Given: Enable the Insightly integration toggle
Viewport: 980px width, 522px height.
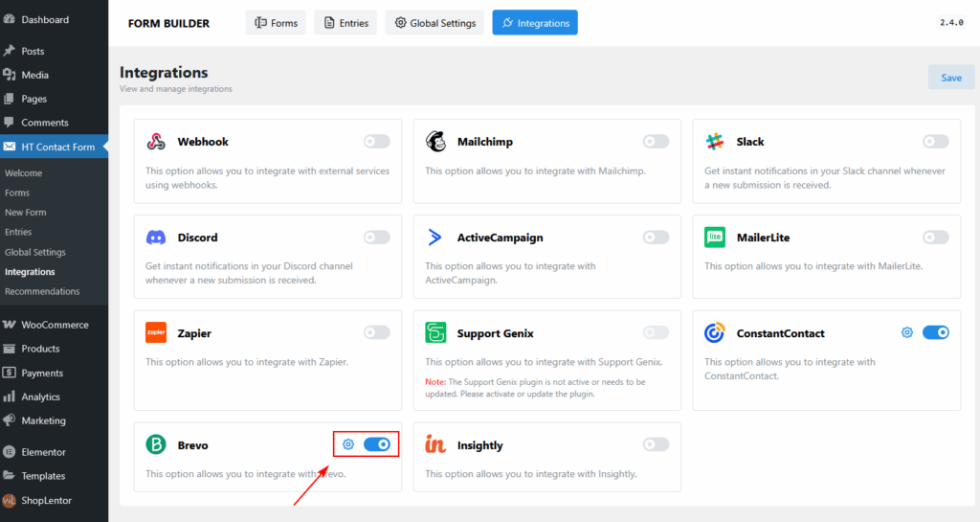Looking at the screenshot, I should [656, 444].
